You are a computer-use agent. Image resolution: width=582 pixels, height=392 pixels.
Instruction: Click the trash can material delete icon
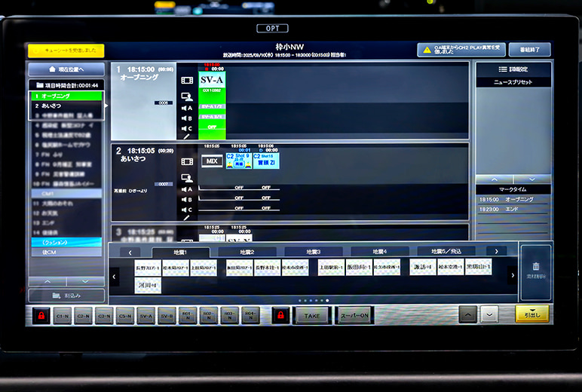pos(535,268)
